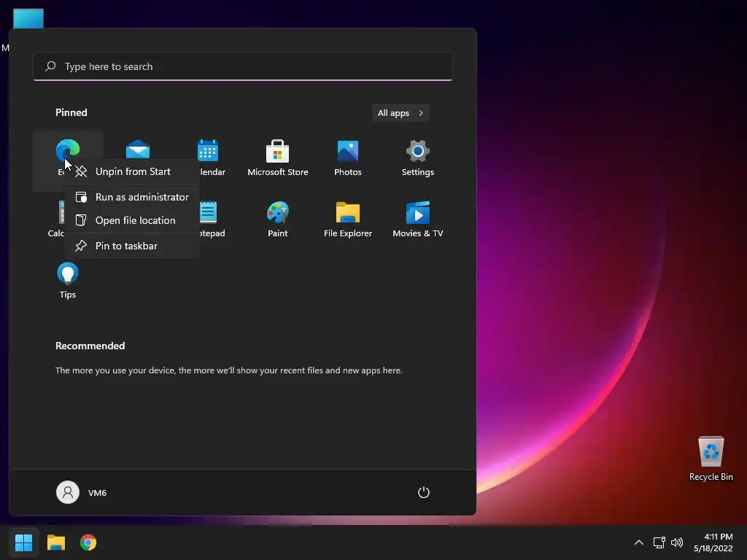
Task: Launch Microsoft Store from pinned apps
Action: coord(278,158)
